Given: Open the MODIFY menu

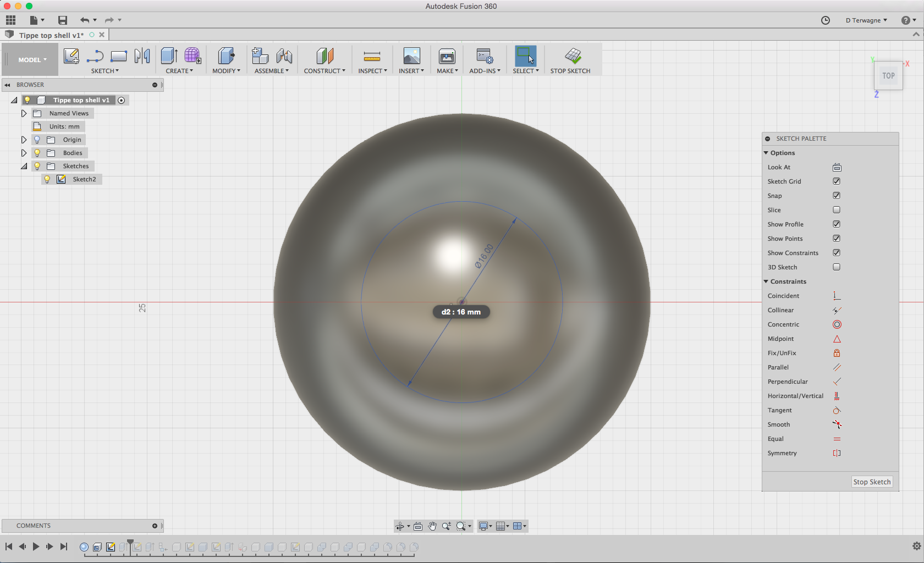Looking at the screenshot, I should coord(226,71).
